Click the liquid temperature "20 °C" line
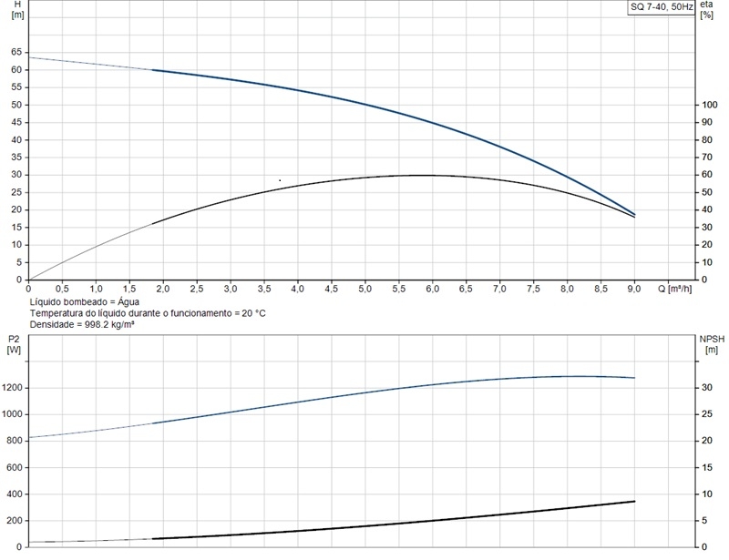 point(148,313)
